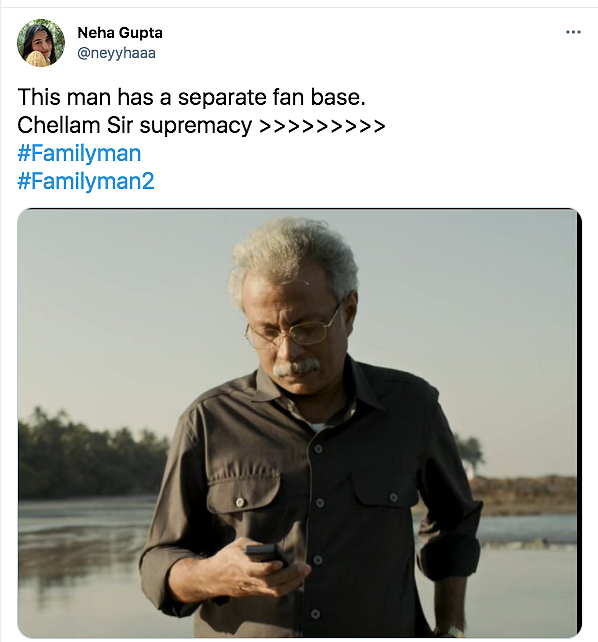
Task: Click the white undershirt at the collar
Action: pyautogui.click(x=318, y=427)
